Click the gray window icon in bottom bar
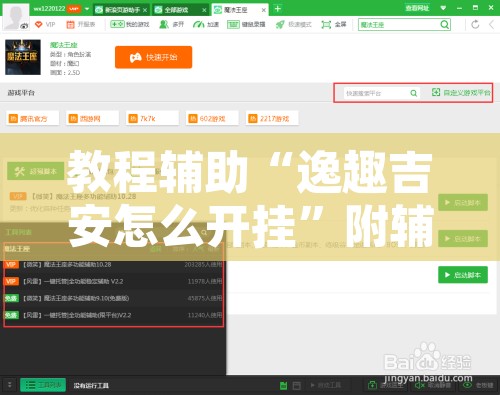Image resolution: width=500 pixels, height=395 pixels. 296,386
